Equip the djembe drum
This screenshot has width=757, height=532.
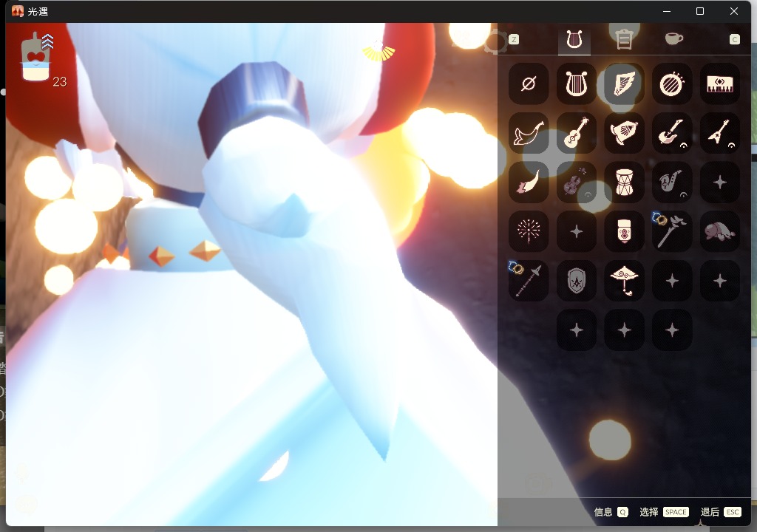pos(624,183)
